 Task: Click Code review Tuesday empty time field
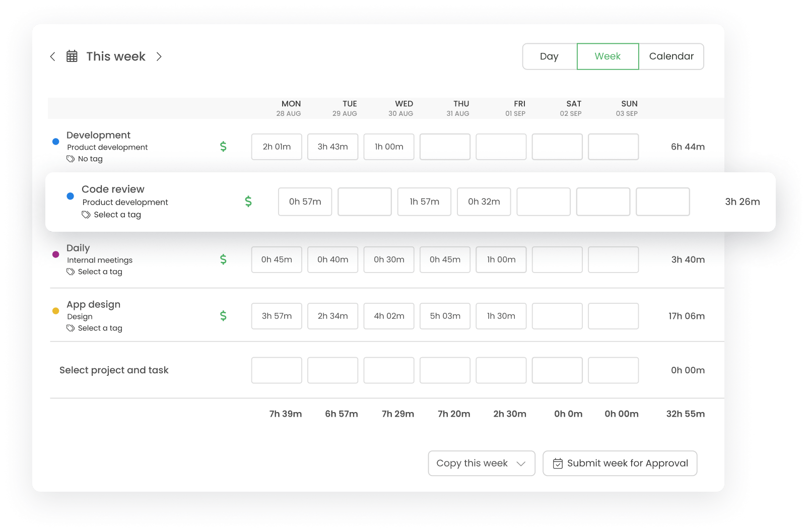364,202
